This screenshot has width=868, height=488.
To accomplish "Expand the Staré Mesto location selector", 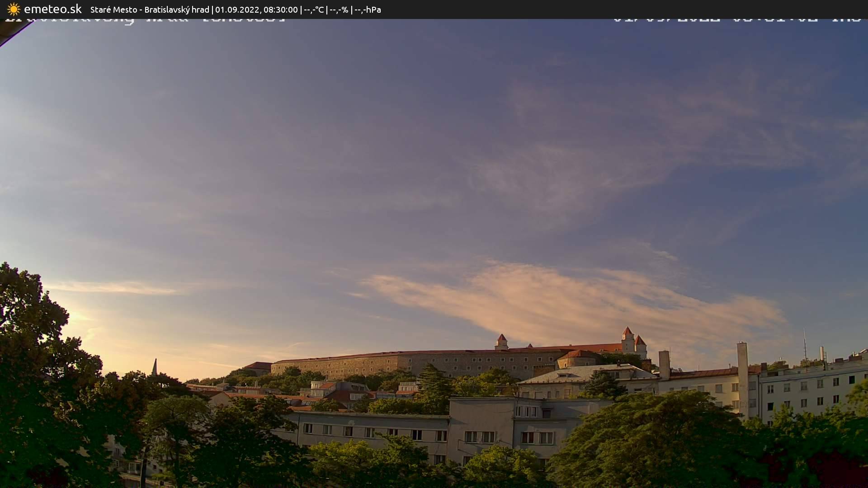I will pos(113,9).
